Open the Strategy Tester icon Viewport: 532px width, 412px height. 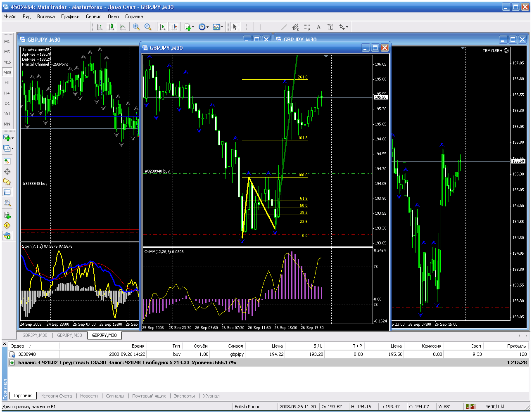click(x=7, y=202)
